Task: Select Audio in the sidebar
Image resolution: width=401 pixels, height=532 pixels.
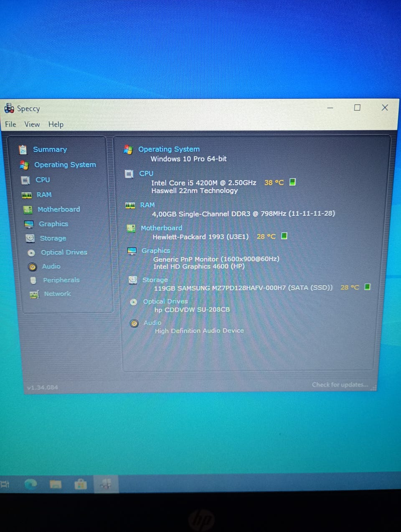Action: 51,266
